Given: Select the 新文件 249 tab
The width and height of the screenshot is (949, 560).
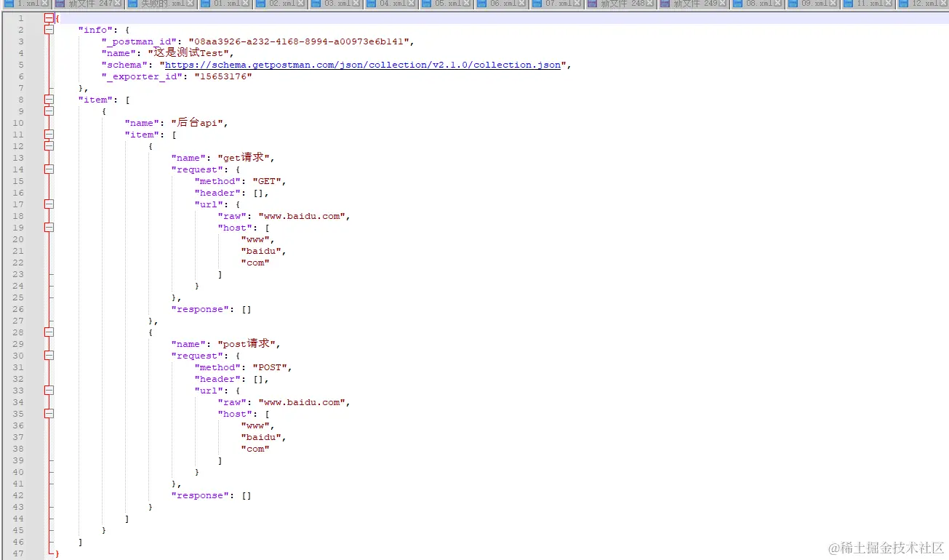Looking at the screenshot, I should 694,4.
